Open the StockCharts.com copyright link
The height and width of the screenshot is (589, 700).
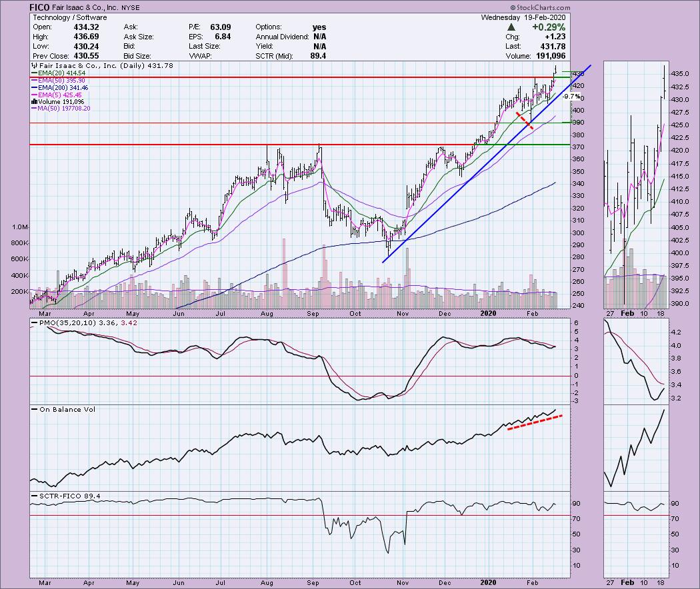[540, 7]
